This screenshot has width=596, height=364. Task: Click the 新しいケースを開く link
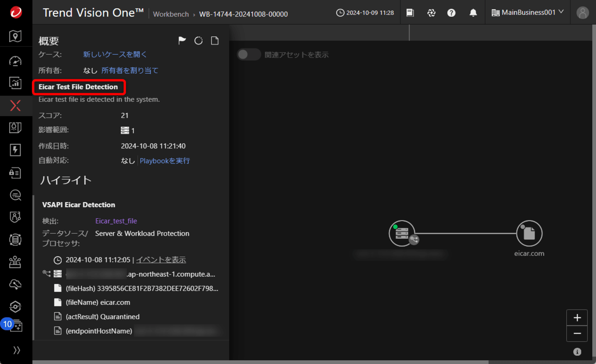click(x=115, y=54)
